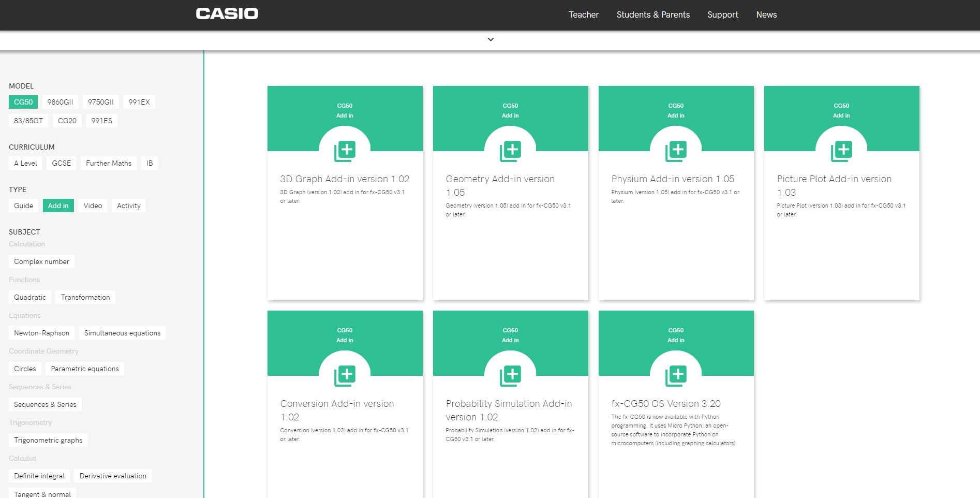Open Geometry Add-in version 1.05 title

(x=500, y=186)
